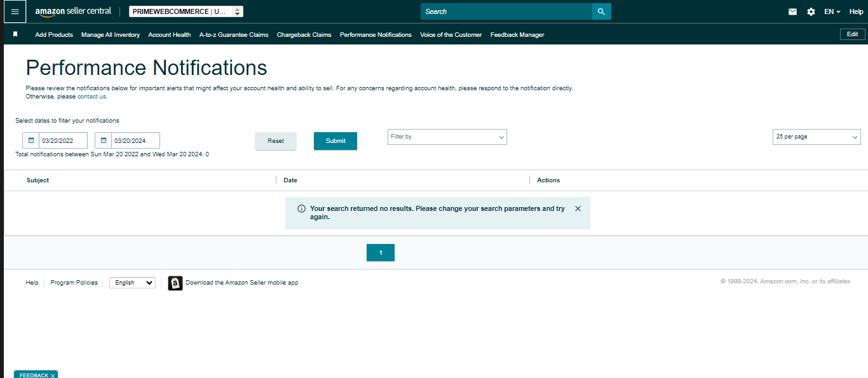Click the Date column header
This screenshot has width=868, height=378.
click(x=290, y=180)
